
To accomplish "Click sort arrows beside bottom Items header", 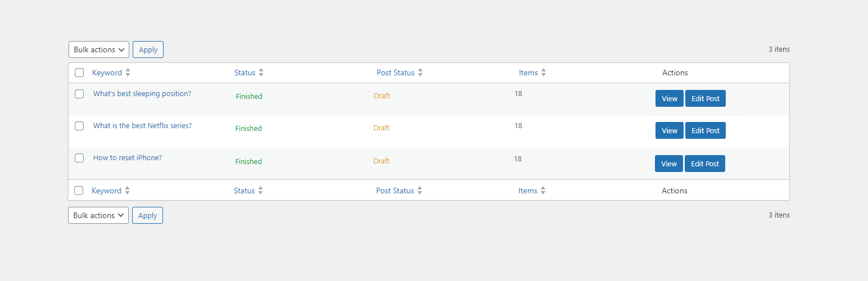I will tap(543, 191).
